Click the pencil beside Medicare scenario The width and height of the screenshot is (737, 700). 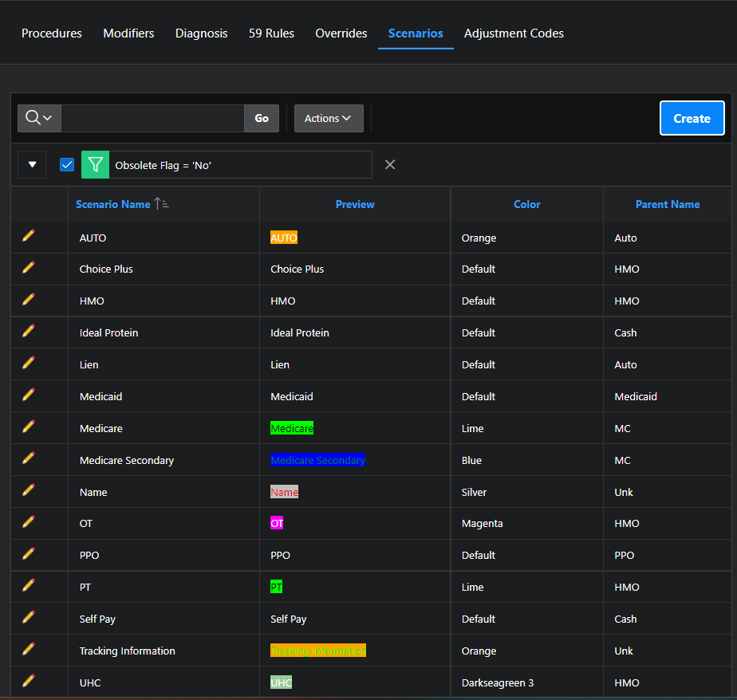tap(29, 427)
